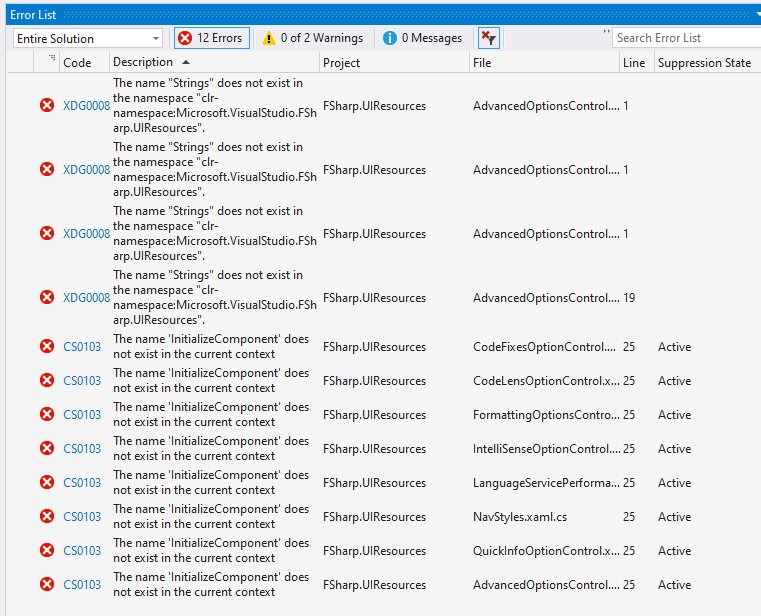
Task: Select the FormattingOptionsContro file cell
Action: (x=546, y=415)
